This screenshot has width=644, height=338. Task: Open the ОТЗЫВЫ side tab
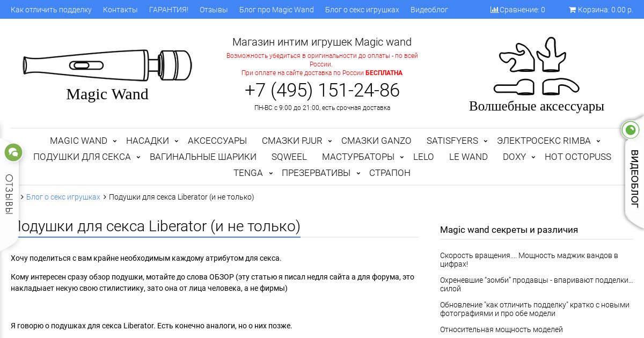[9, 194]
